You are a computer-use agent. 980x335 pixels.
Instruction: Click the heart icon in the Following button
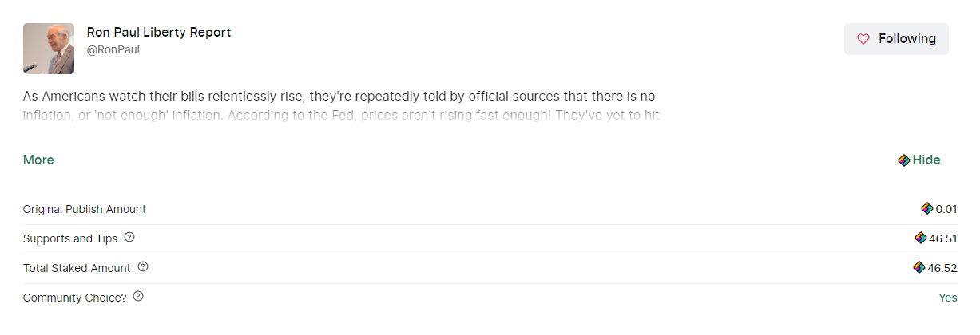pos(863,39)
